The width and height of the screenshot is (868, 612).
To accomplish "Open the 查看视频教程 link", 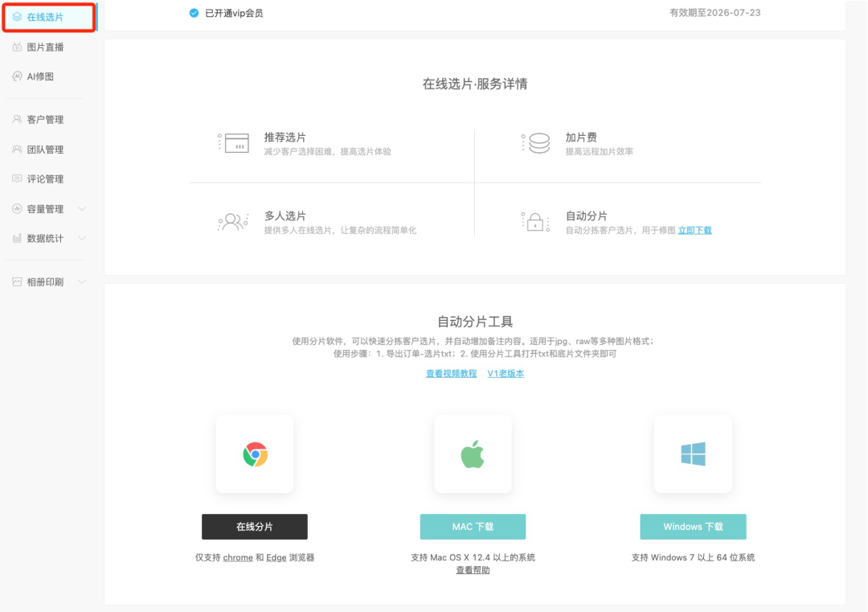I will (451, 373).
